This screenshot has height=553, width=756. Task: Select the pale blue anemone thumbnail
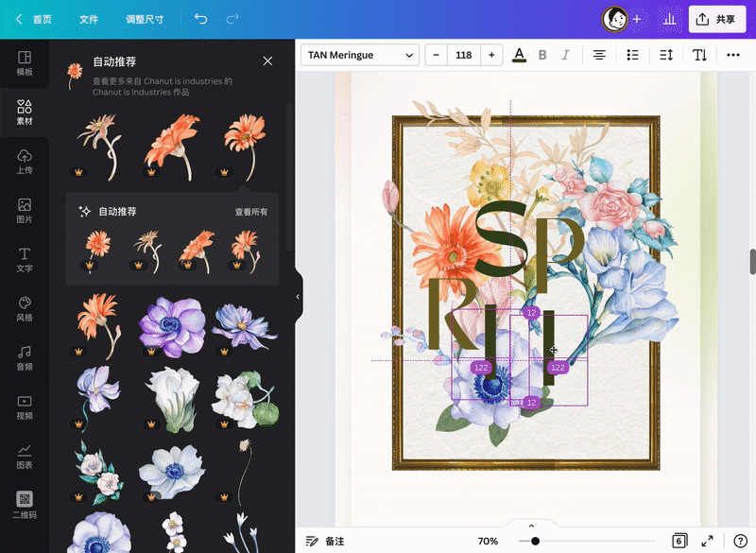172,472
